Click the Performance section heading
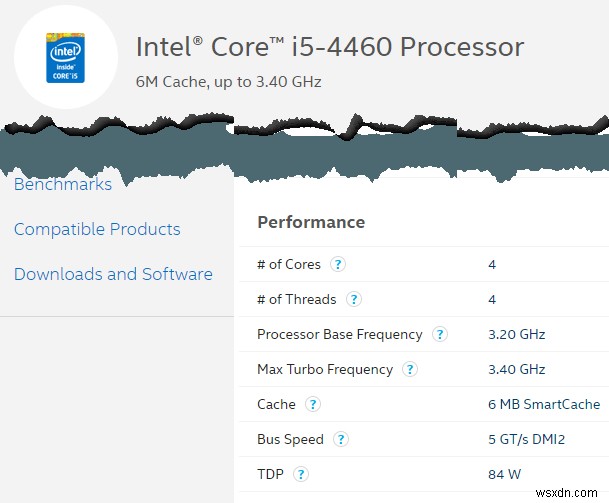 (311, 222)
